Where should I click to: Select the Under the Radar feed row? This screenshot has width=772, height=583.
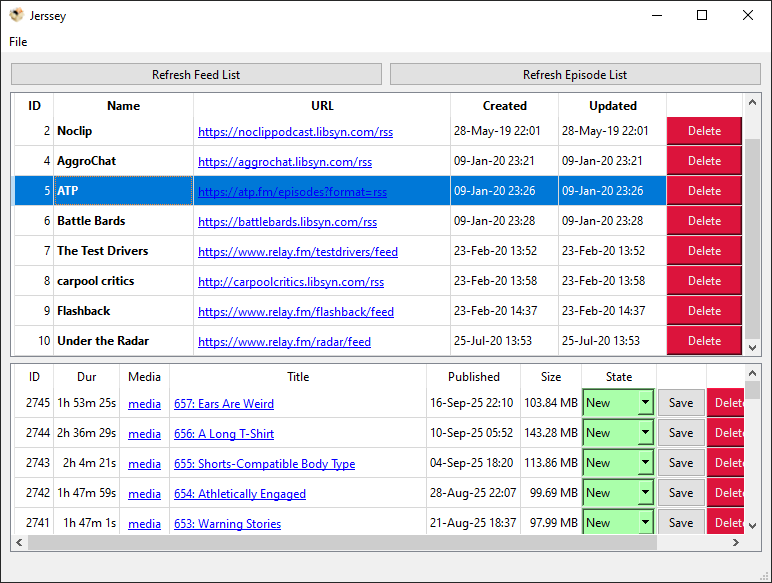coord(103,341)
